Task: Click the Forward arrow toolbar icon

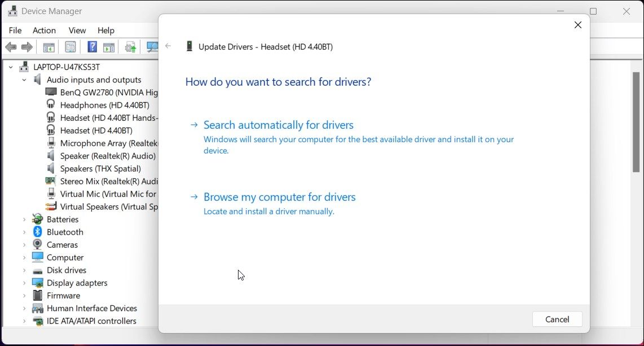Action: point(27,47)
